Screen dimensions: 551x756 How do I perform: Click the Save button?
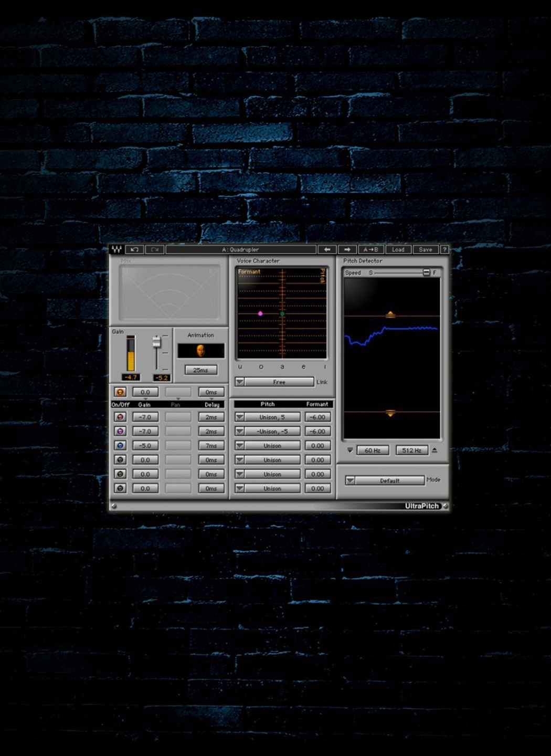click(426, 249)
